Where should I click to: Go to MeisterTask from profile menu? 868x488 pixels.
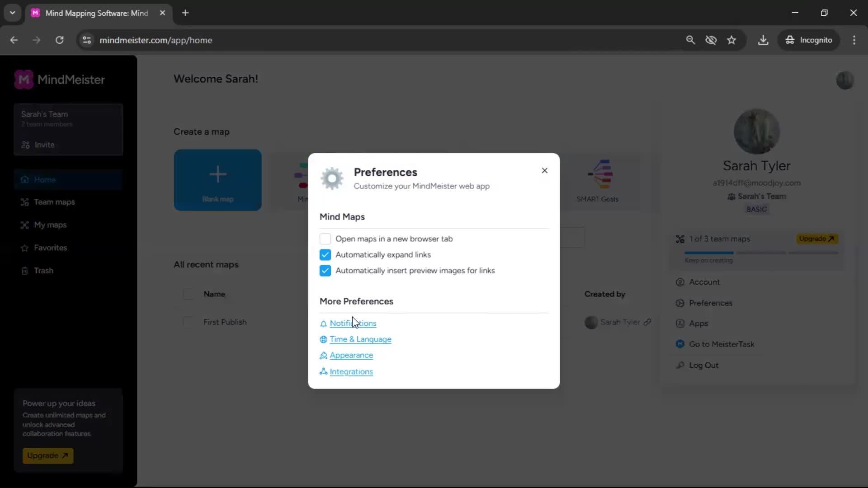(x=721, y=344)
